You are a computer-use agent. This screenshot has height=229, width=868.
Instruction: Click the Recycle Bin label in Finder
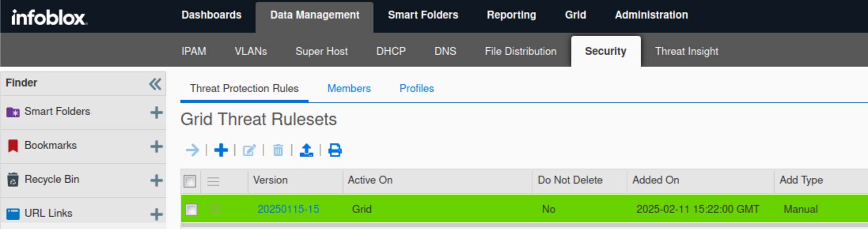pyautogui.click(x=52, y=180)
